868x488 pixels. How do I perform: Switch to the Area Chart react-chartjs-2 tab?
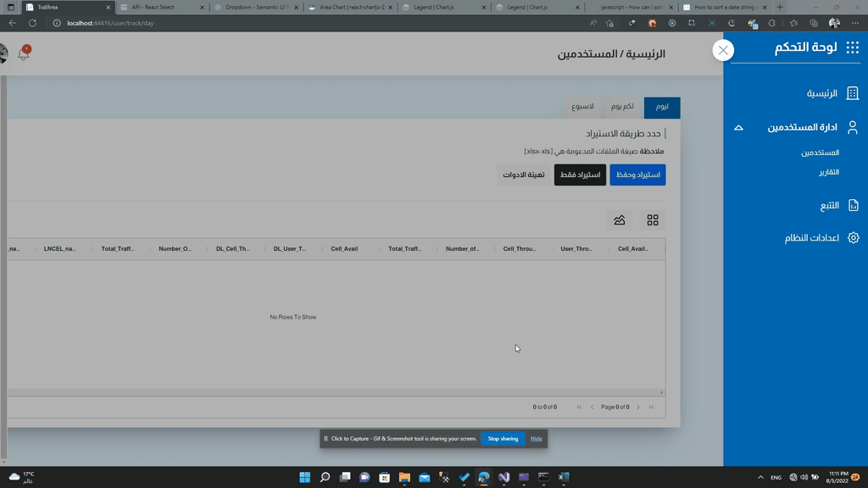[349, 7]
